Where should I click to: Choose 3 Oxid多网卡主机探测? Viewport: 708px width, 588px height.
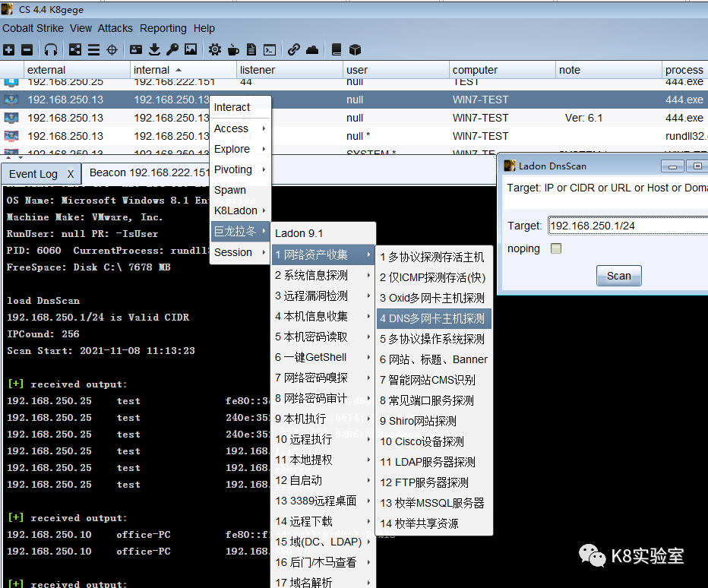[x=434, y=298]
